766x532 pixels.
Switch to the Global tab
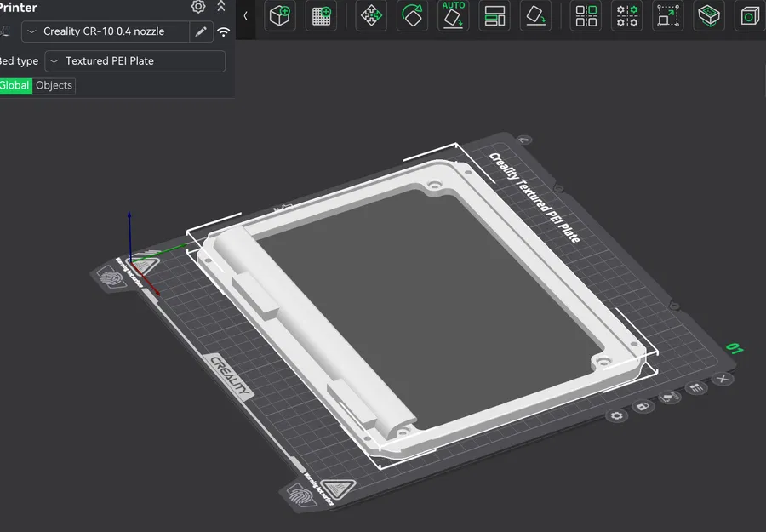click(14, 85)
